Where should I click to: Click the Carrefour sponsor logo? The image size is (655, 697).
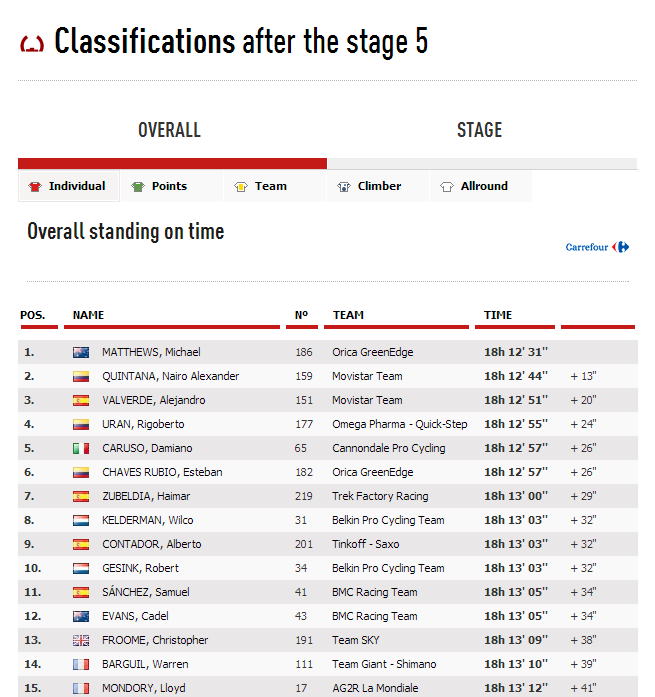tap(597, 247)
